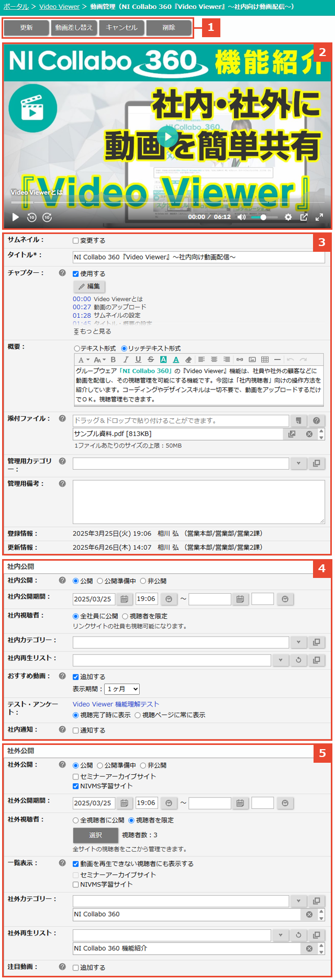Click into the タイトル input field
This screenshot has width=335, height=980.
(x=199, y=257)
